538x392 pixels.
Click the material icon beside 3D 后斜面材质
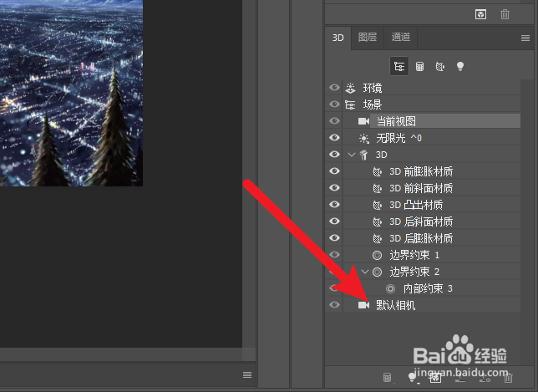pyautogui.click(x=377, y=221)
